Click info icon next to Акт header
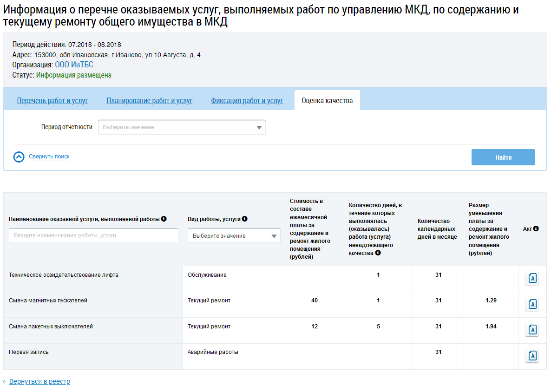Viewport: 551px width, 392px height. (536, 229)
